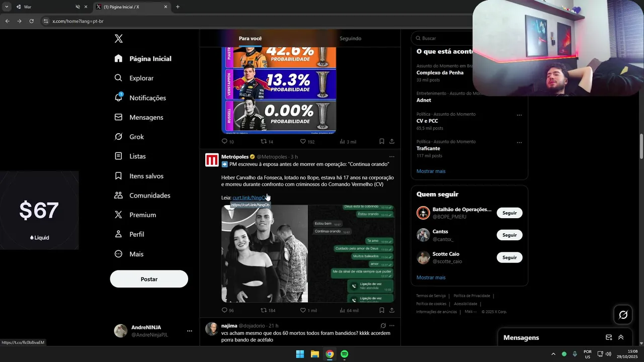
Task: Switch to Para você tab
Action: click(x=250, y=39)
